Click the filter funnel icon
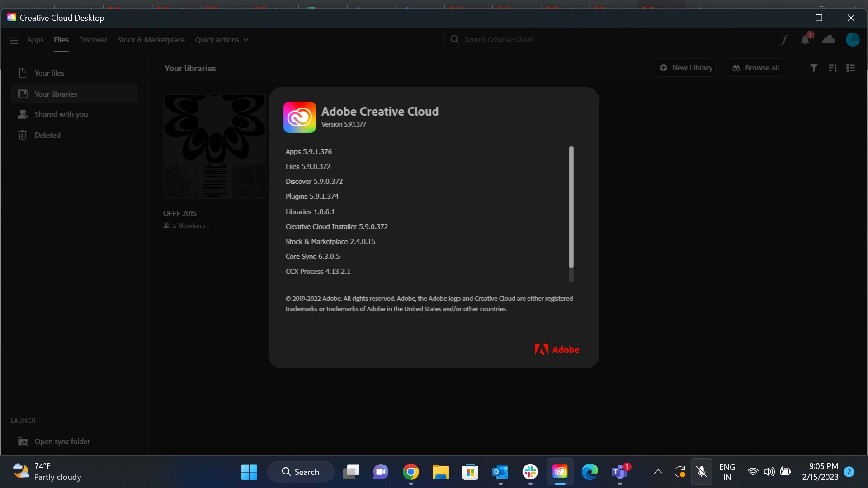The image size is (868, 488). pos(813,68)
